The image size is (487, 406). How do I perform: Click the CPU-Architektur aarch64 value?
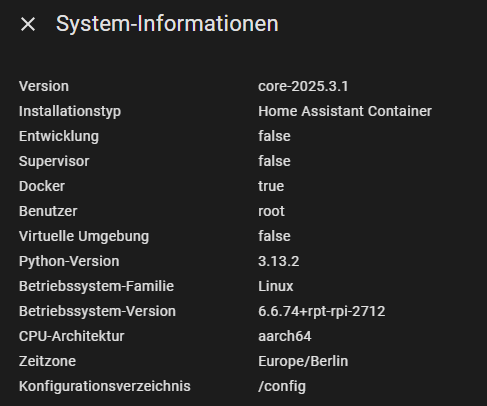tap(285, 336)
